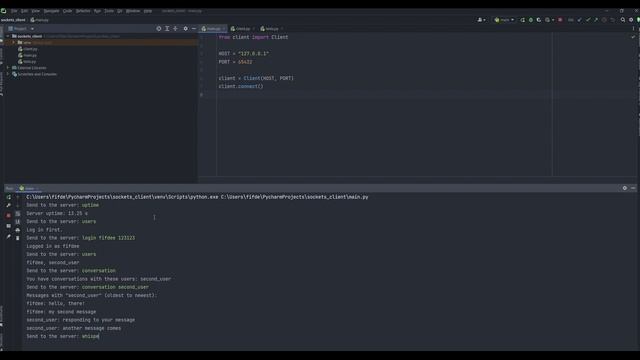Screen dimensions: 640x360
Task: Click the rerun icon in top toolbar
Action: point(522,20)
